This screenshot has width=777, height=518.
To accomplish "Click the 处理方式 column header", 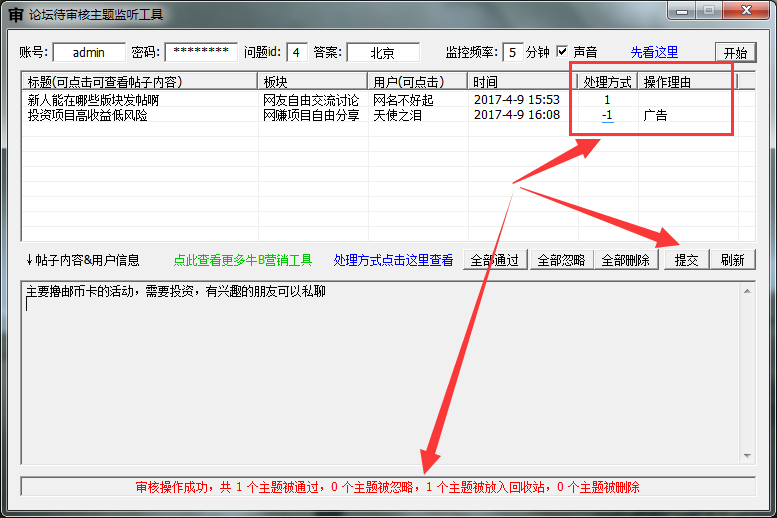I will coord(608,82).
